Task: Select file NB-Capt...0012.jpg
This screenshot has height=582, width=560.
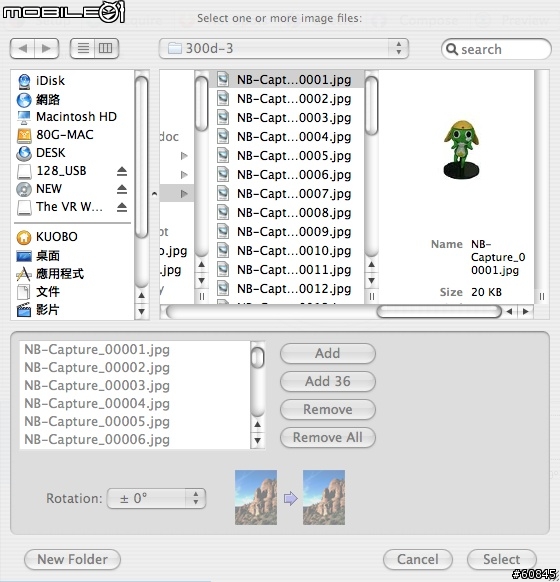Action: (x=286, y=288)
